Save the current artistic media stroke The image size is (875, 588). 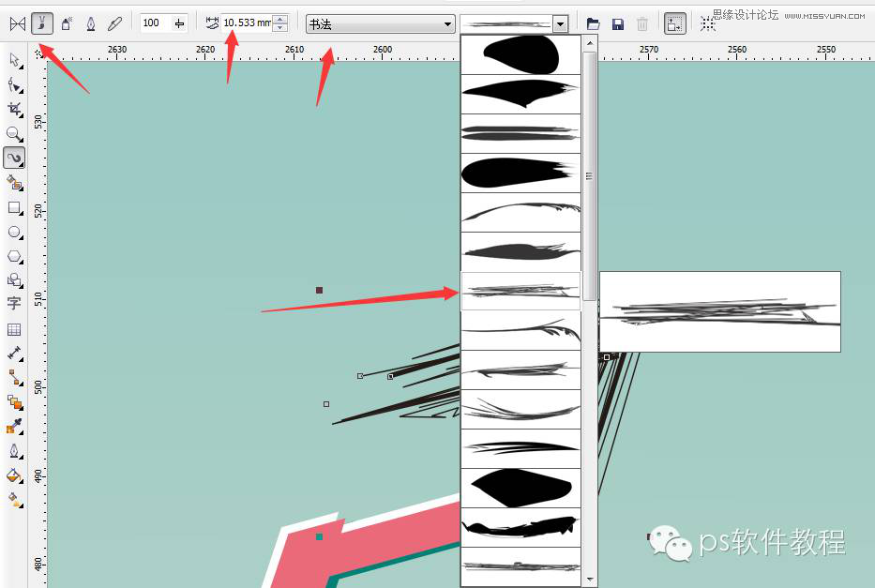pyautogui.click(x=616, y=24)
